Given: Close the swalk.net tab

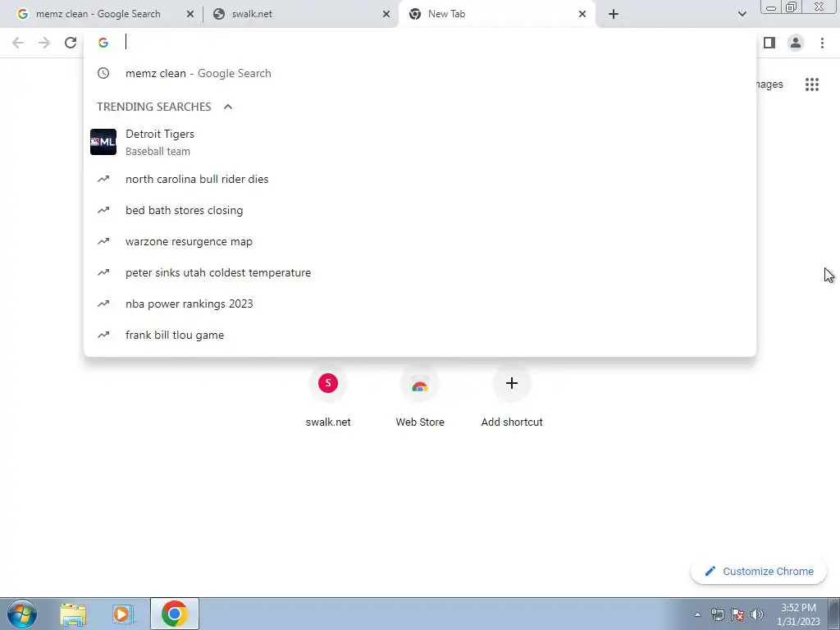Looking at the screenshot, I should click(x=386, y=14).
